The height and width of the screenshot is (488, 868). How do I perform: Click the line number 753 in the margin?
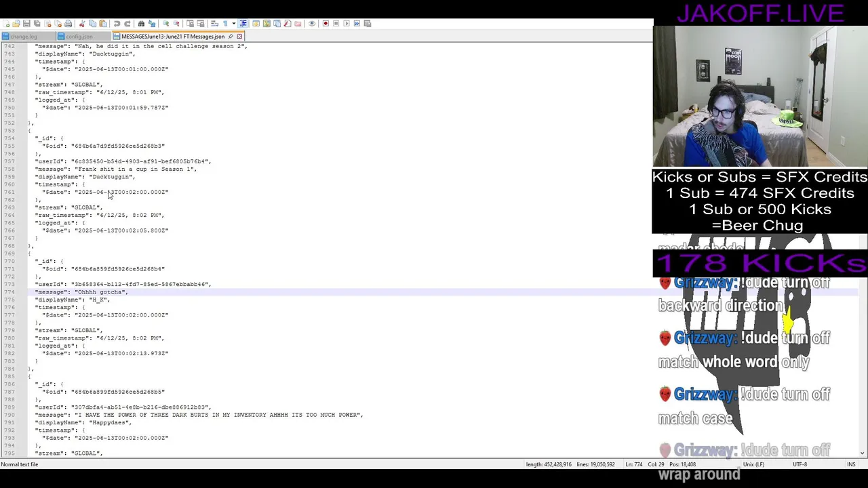9,131
